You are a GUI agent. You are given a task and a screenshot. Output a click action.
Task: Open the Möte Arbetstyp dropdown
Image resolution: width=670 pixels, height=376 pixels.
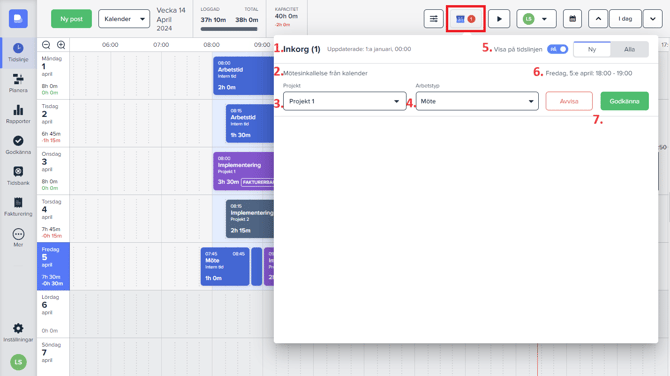point(477,101)
